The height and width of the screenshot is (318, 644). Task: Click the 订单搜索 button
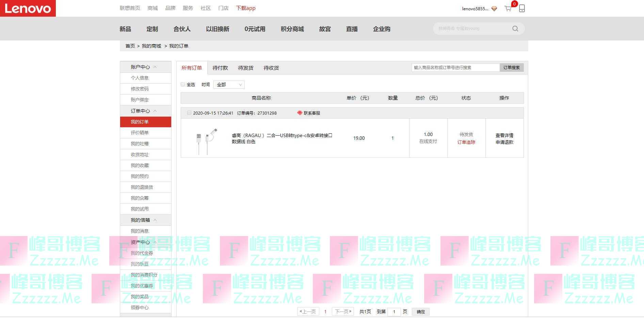pos(511,68)
